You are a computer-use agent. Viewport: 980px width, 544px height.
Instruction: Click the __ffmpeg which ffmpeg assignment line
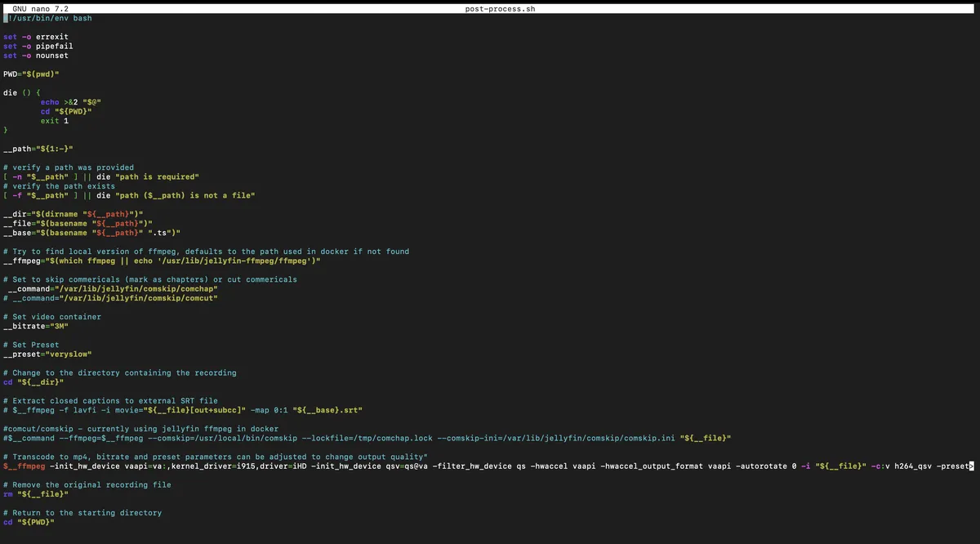coord(162,261)
